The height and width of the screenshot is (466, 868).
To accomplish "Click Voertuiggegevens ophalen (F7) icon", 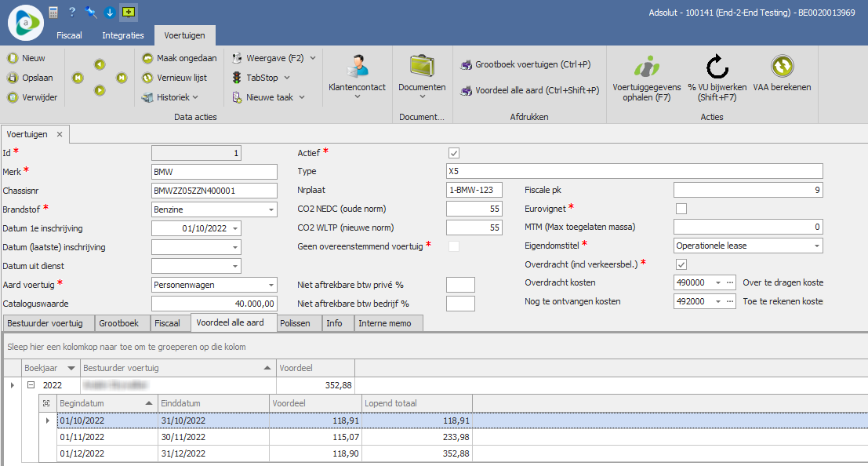I will coord(647,67).
